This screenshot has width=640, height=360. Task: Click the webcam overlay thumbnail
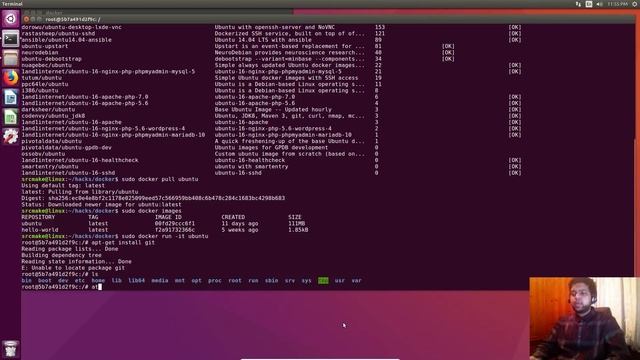coord(584,318)
